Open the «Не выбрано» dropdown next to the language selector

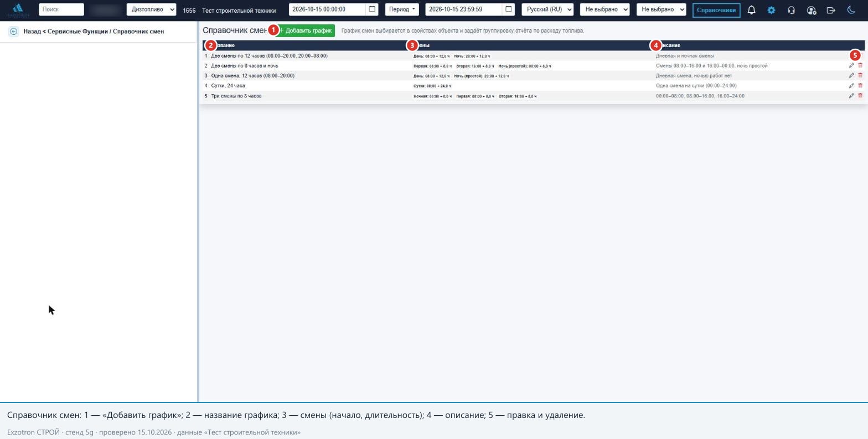point(604,9)
